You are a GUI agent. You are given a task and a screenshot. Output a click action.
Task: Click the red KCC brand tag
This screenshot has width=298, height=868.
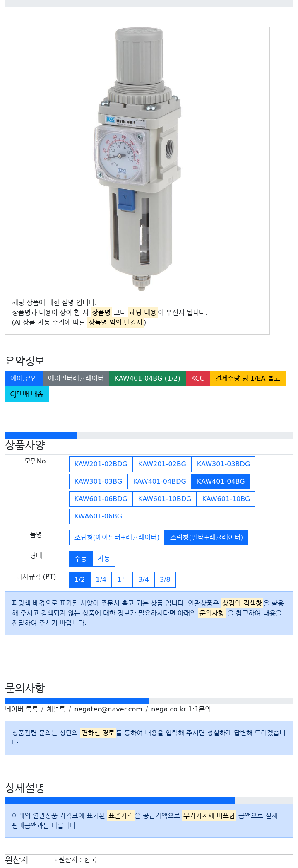tap(198, 379)
